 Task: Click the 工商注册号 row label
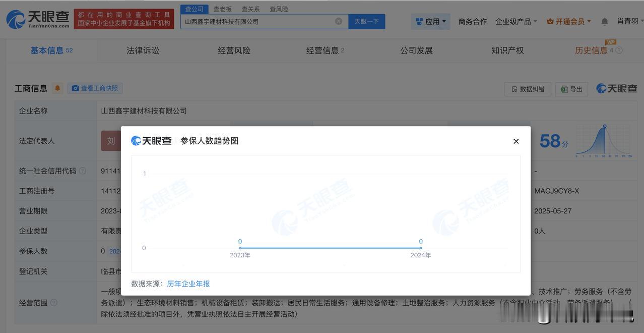37,191
